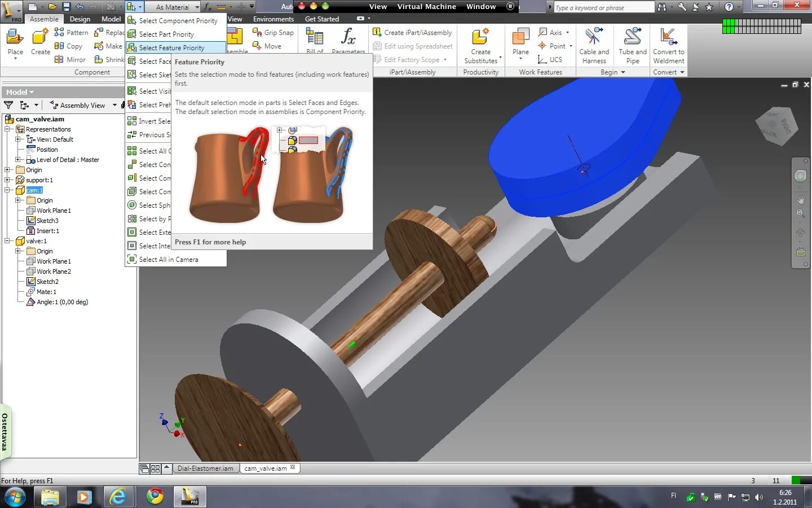
Task: Click the Save icon in quick access toolbar
Action: [x=66, y=7]
